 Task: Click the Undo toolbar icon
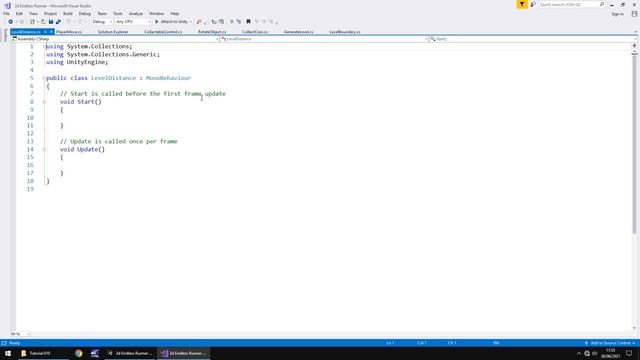[x=68, y=22]
